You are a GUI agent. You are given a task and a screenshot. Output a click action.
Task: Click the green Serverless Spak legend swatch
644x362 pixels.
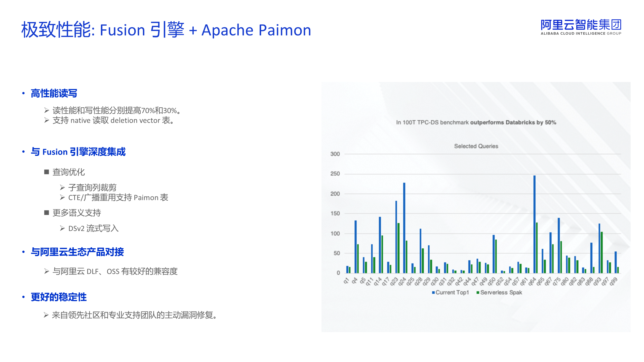tap(478, 293)
